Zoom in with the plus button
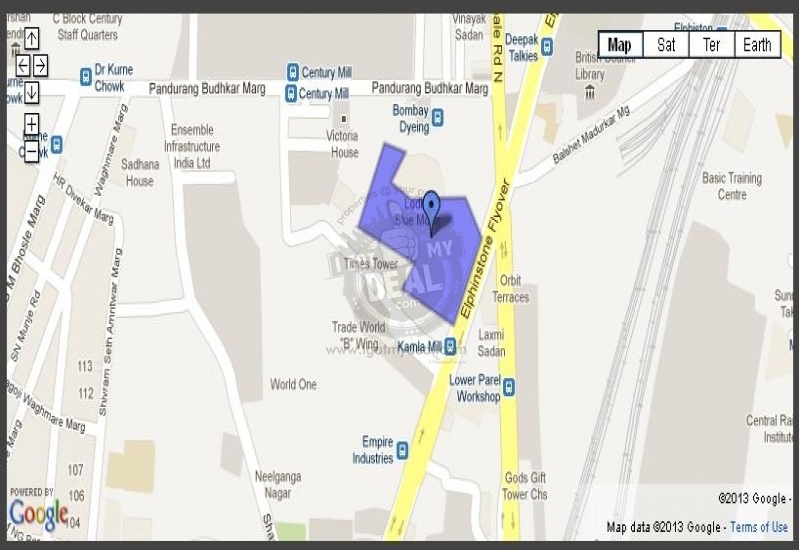The image size is (800, 550). pos(32,124)
